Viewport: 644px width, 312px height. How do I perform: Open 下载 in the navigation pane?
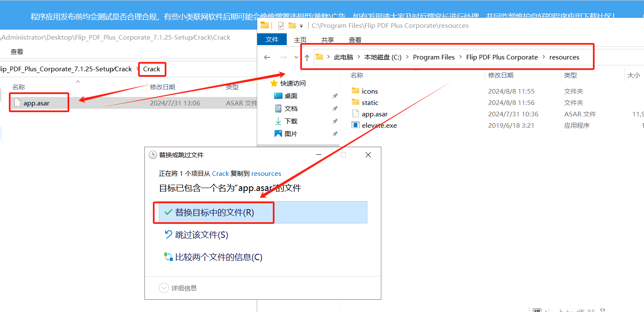[291, 121]
